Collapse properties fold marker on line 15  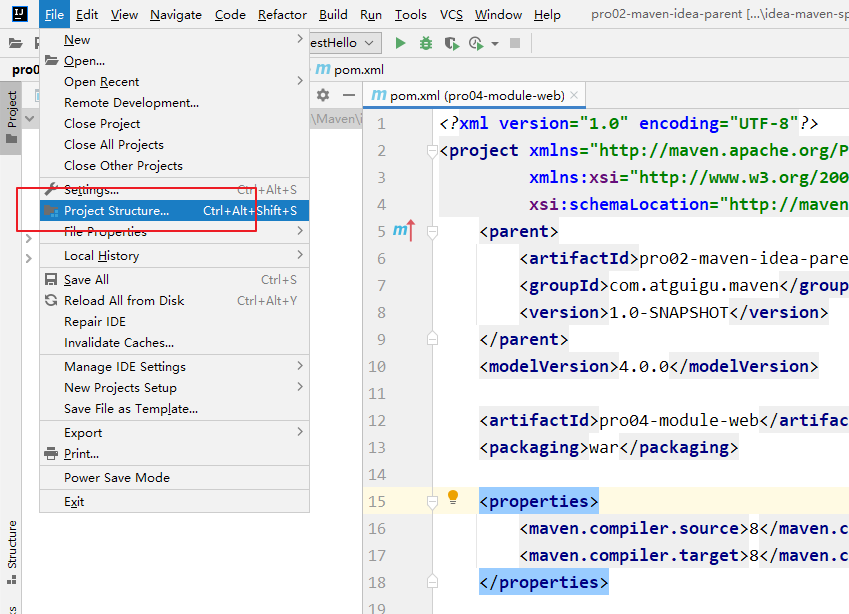pyautogui.click(x=432, y=502)
